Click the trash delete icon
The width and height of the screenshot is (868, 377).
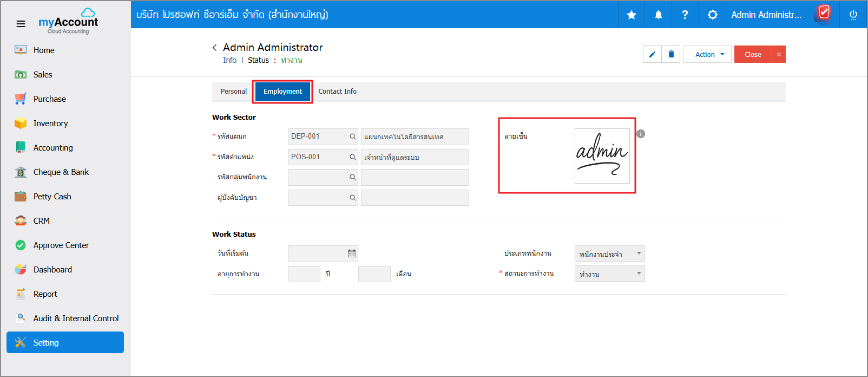click(671, 54)
